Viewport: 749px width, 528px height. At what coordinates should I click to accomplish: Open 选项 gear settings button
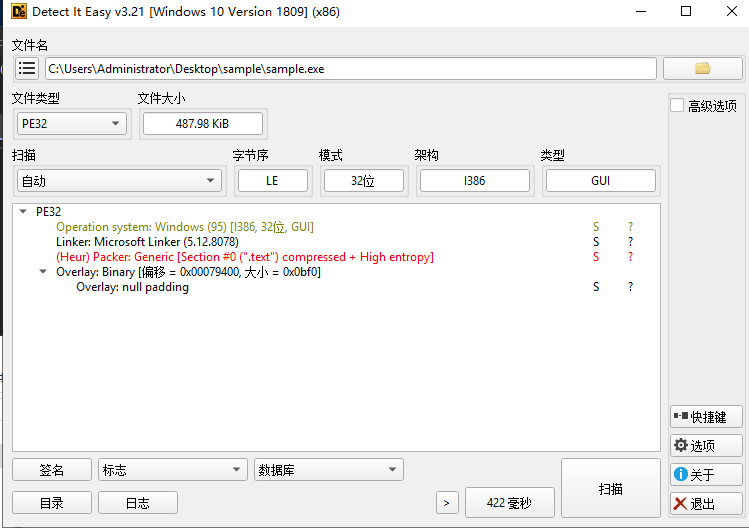[706, 445]
